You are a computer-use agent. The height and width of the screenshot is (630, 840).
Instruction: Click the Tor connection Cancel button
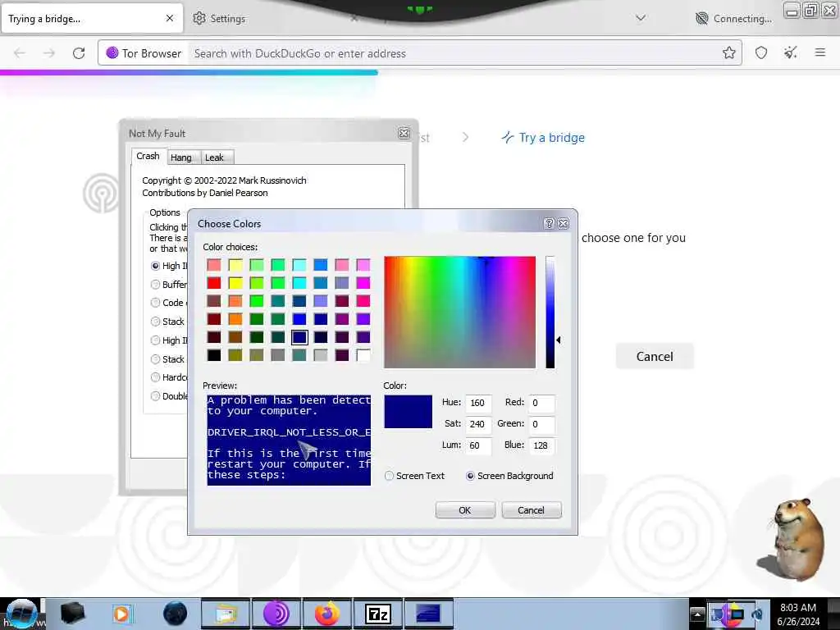[x=655, y=356]
